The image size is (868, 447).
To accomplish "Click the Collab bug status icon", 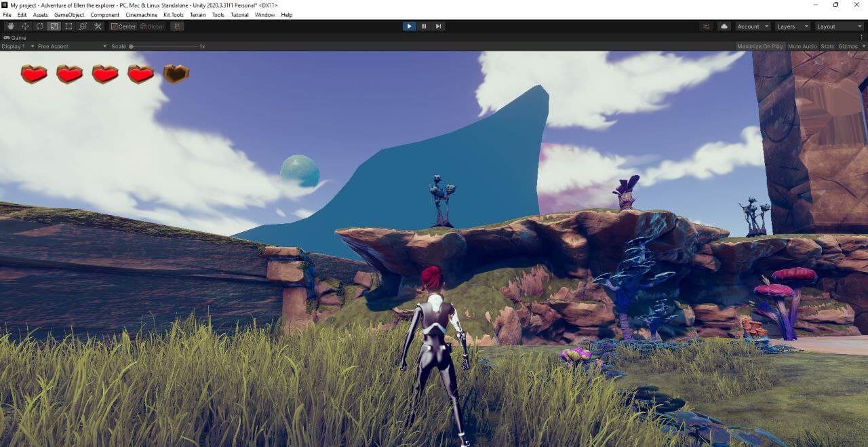I will point(707,26).
